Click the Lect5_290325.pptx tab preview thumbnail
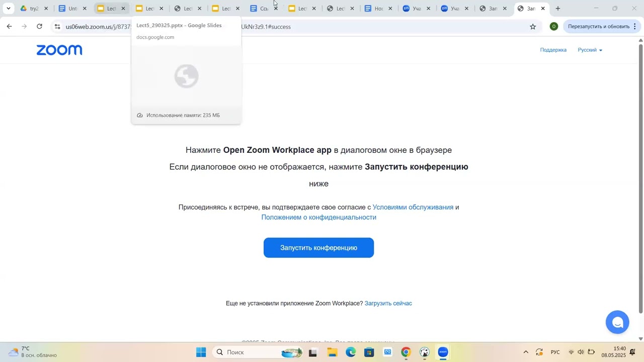 pyautogui.click(x=186, y=76)
